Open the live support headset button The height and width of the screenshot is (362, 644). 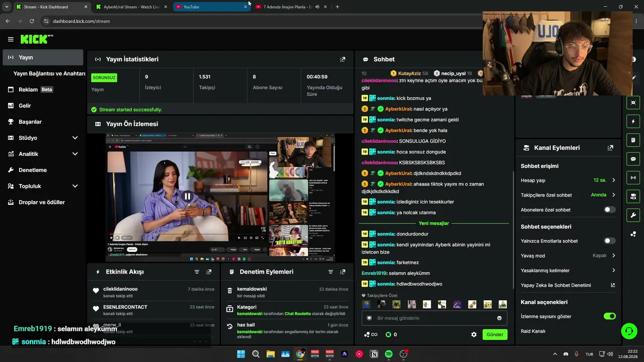click(629, 331)
